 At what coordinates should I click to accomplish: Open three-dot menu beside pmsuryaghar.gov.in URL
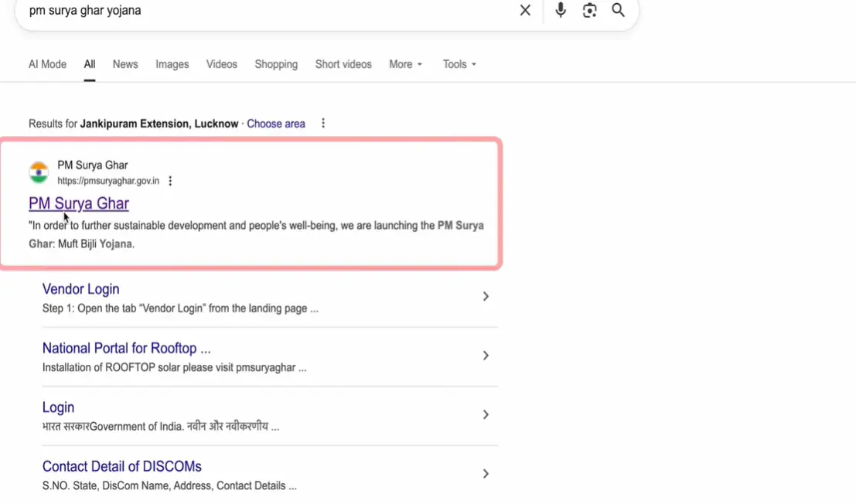pyautogui.click(x=170, y=181)
